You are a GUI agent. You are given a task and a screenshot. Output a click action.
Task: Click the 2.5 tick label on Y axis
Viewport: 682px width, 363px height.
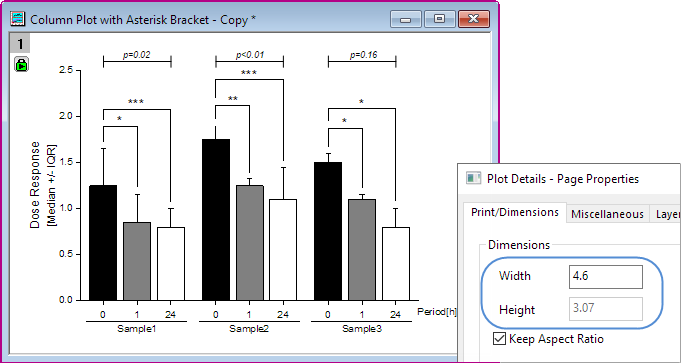tap(66, 70)
